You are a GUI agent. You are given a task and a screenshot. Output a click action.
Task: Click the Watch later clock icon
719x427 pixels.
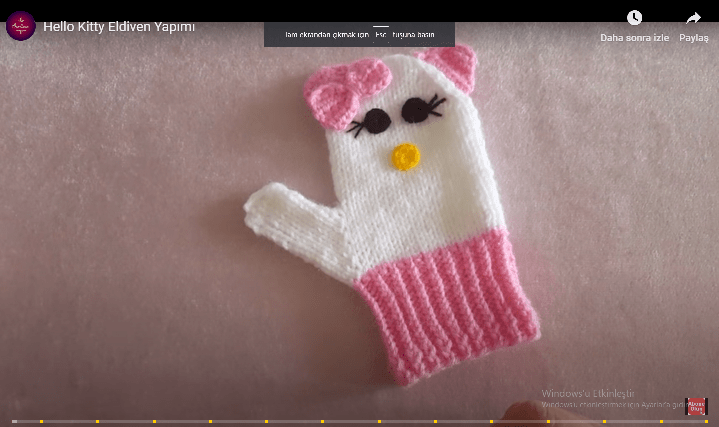point(634,18)
